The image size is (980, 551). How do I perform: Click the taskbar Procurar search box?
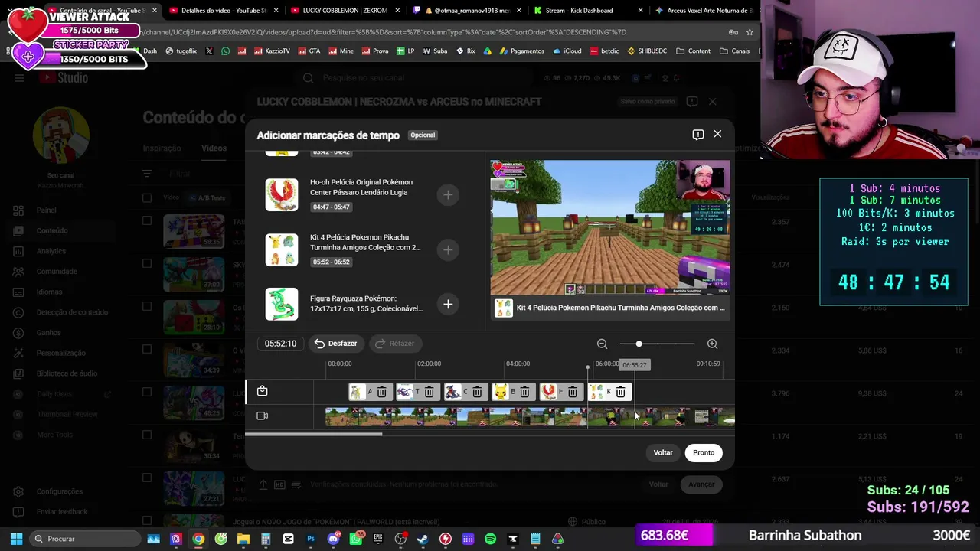[84, 539]
